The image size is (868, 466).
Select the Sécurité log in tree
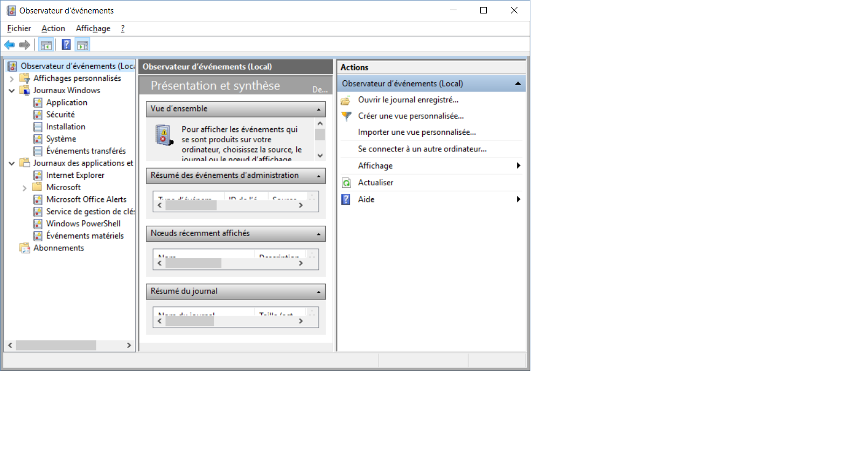pos(60,115)
